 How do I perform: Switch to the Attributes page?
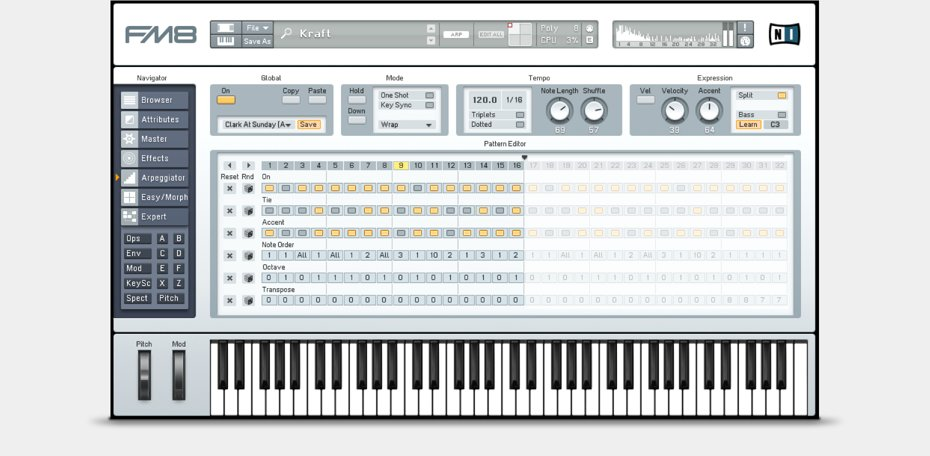(x=154, y=119)
